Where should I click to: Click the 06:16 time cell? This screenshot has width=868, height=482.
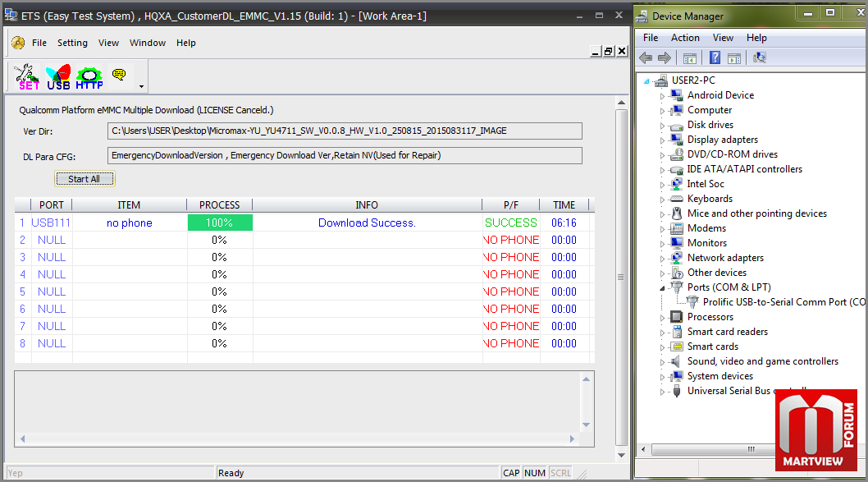click(x=564, y=223)
